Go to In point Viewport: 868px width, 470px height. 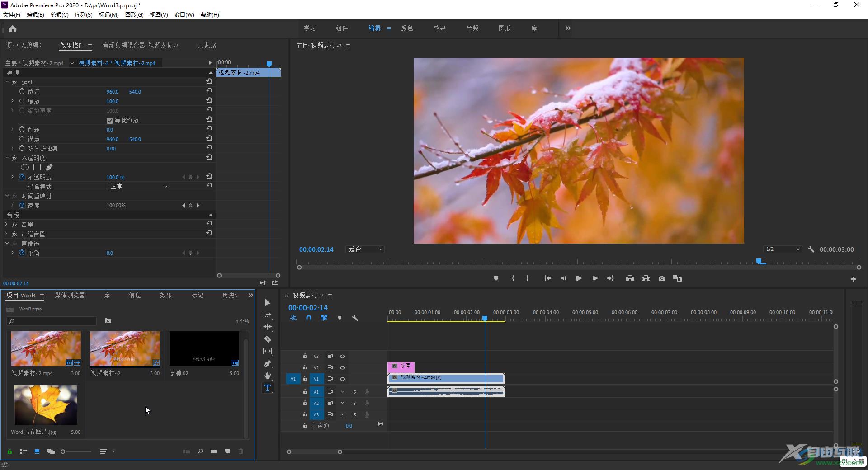tap(547, 278)
